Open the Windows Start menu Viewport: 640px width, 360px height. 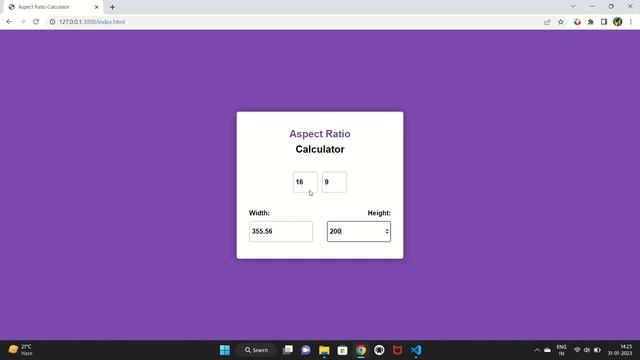[x=225, y=350]
